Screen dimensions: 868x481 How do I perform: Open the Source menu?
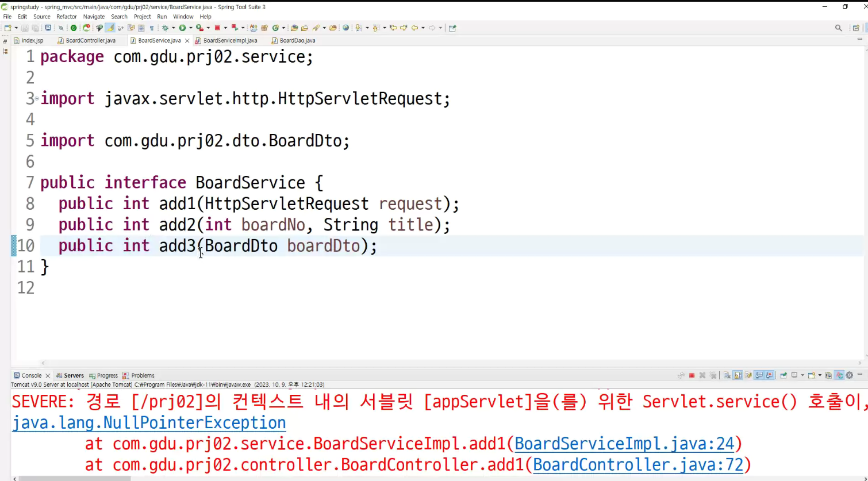coord(42,17)
